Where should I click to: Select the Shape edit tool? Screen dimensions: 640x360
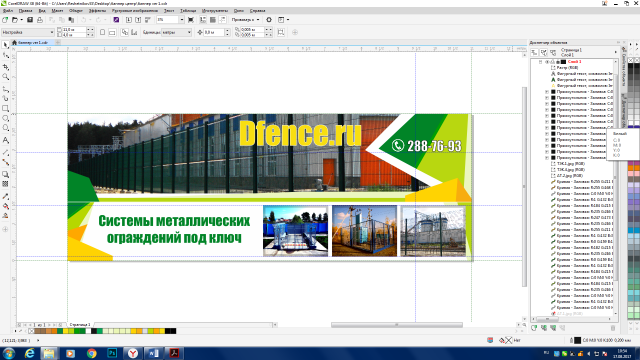[x=5, y=55]
